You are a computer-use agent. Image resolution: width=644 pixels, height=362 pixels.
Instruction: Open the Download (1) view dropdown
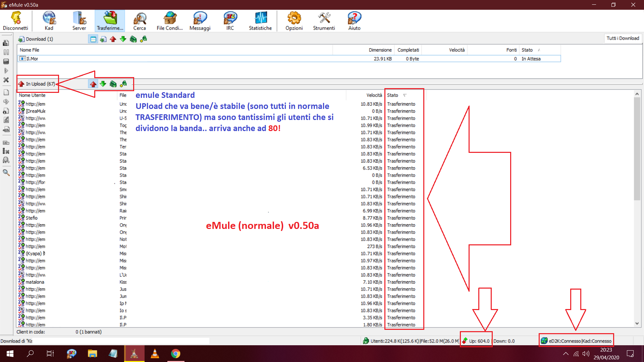coord(36,39)
